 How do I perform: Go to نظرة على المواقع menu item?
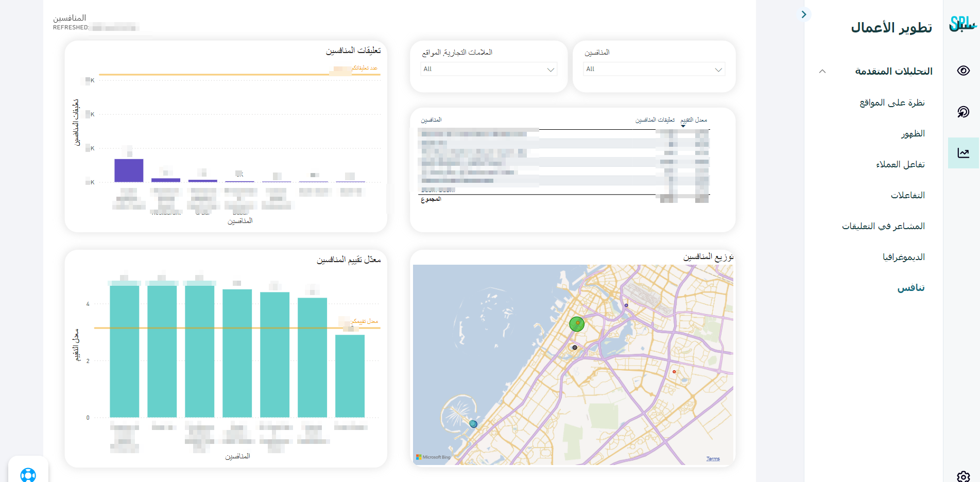[892, 102]
